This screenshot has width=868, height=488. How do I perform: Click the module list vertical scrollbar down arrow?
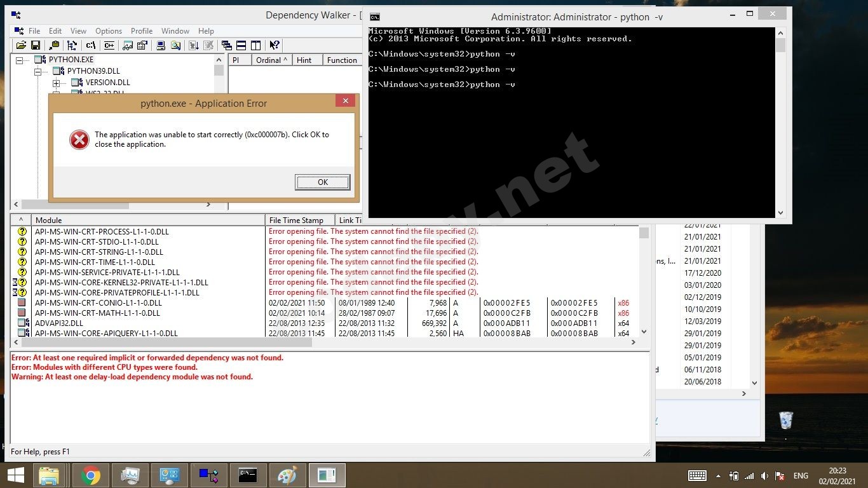point(644,332)
